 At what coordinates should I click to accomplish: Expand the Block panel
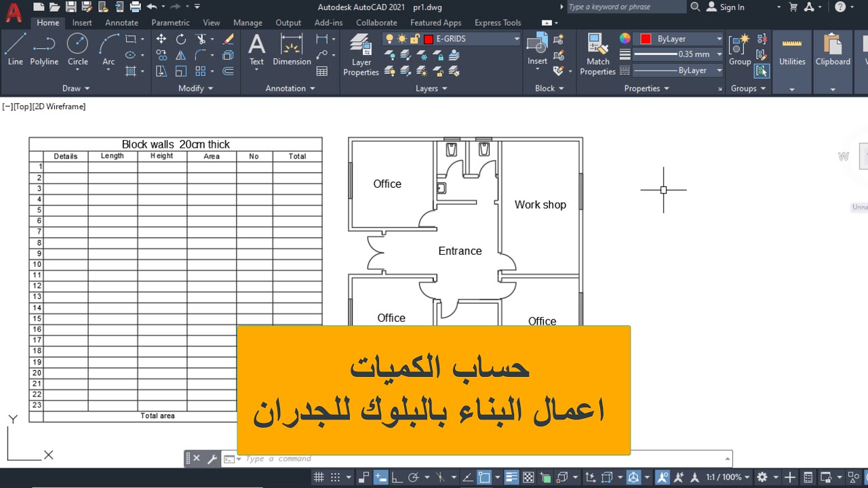tap(549, 88)
